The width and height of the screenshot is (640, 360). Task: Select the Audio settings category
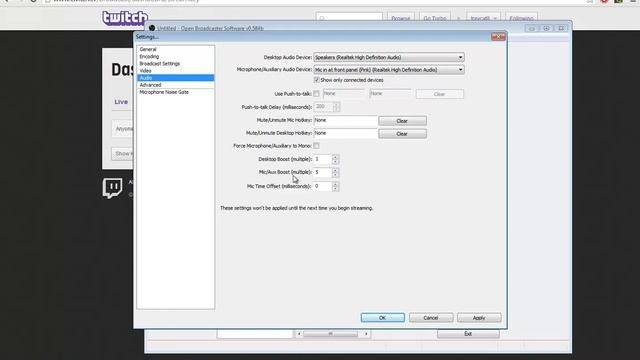[176, 78]
